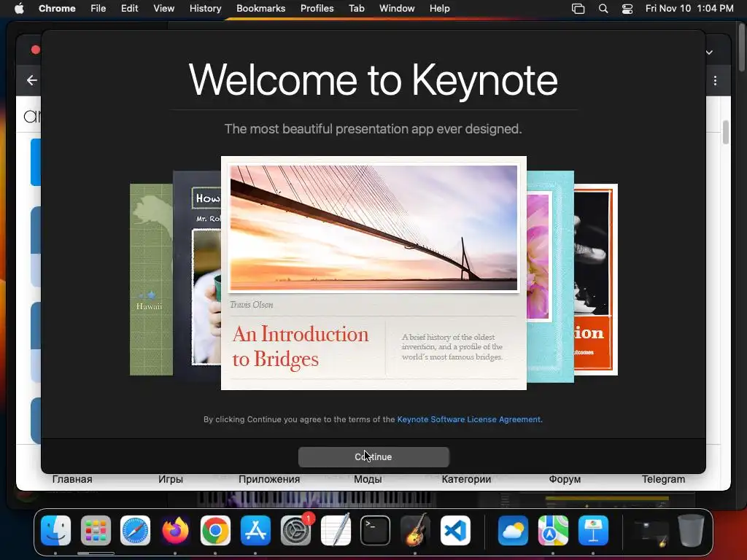Click the Chrome page vertical scrollbar

(726, 132)
